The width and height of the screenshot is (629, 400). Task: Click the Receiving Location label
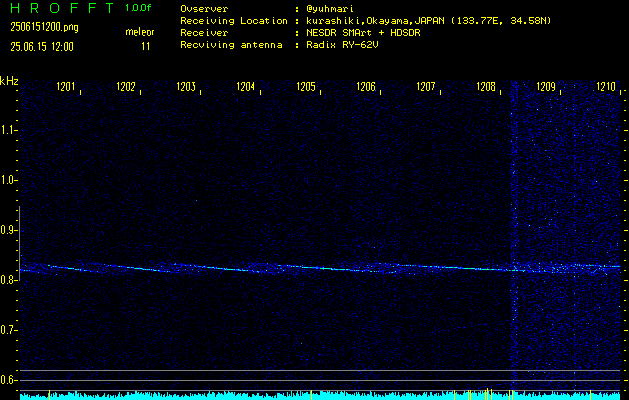click(234, 21)
